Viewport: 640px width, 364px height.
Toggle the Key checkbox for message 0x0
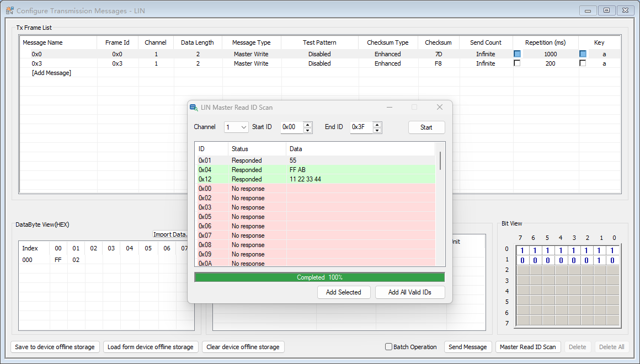pos(583,54)
